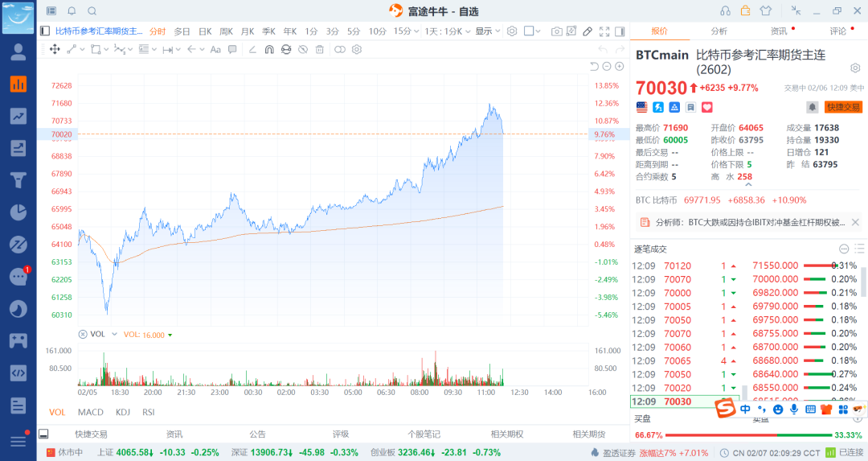Enter chart fullscreen mode
The height and width of the screenshot is (461, 868).
coord(604,31)
